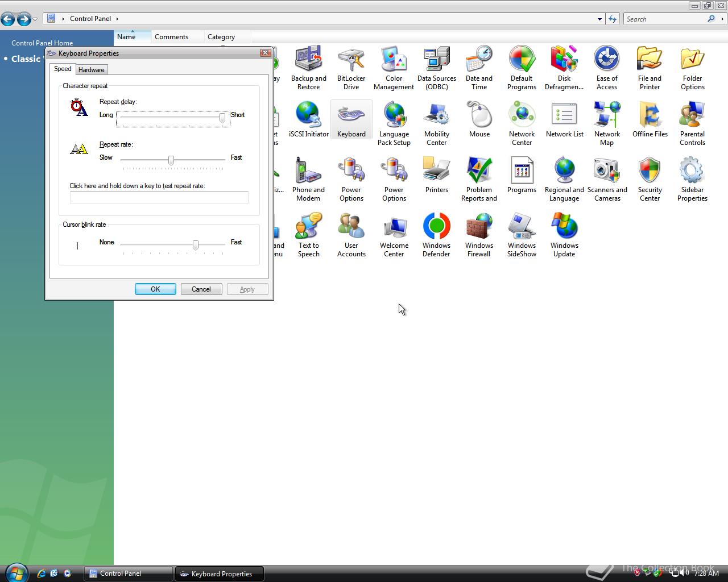Open Printers icon
Screen dimensions: 728x582
click(436, 176)
